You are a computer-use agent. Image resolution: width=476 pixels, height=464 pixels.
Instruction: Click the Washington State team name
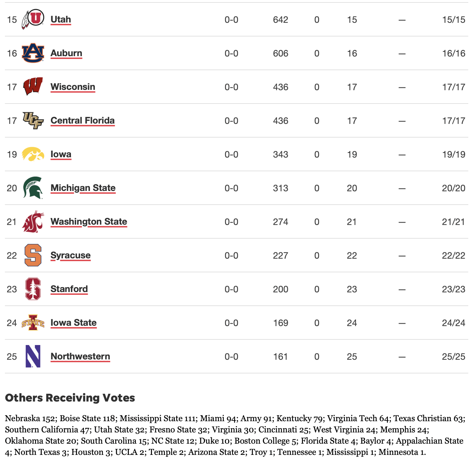pyautogui.click(x=89, y=221)
